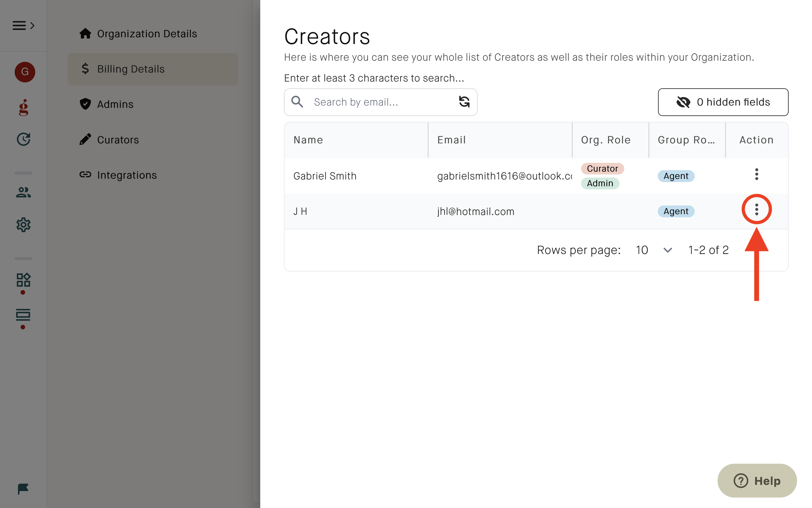Open the stacked layout icon in sidebar
This screenshot has width=812, height=508.
(x=23, y=315)
